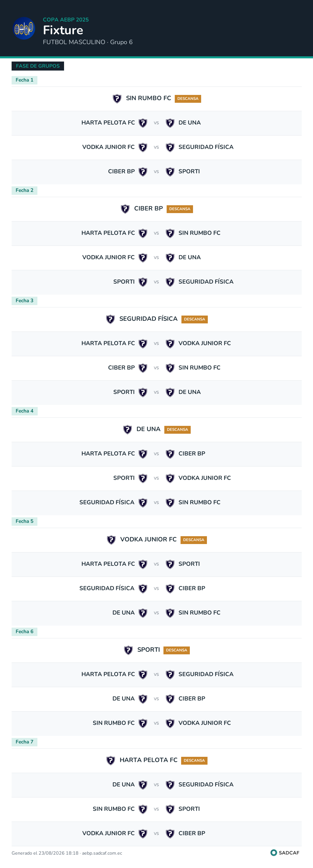Click VODKA JUNIOR FC vs CIBER BP final match

156,834
